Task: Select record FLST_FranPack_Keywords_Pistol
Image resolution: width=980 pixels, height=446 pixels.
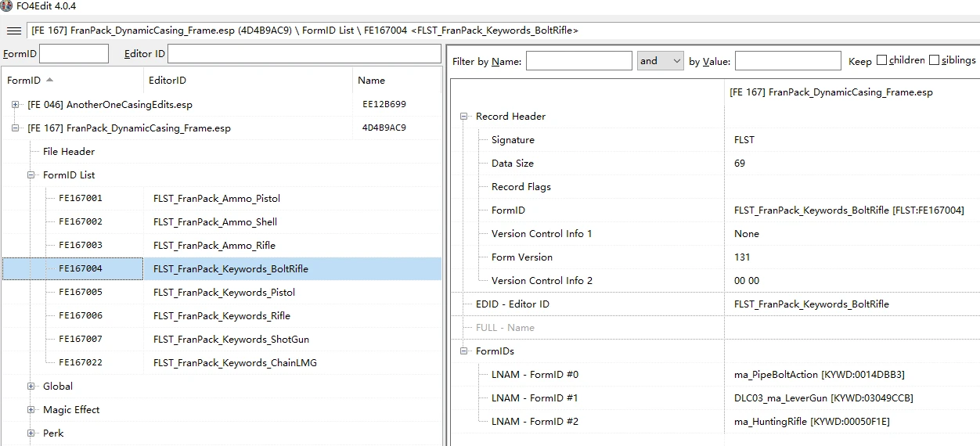Action: (225, 292)
